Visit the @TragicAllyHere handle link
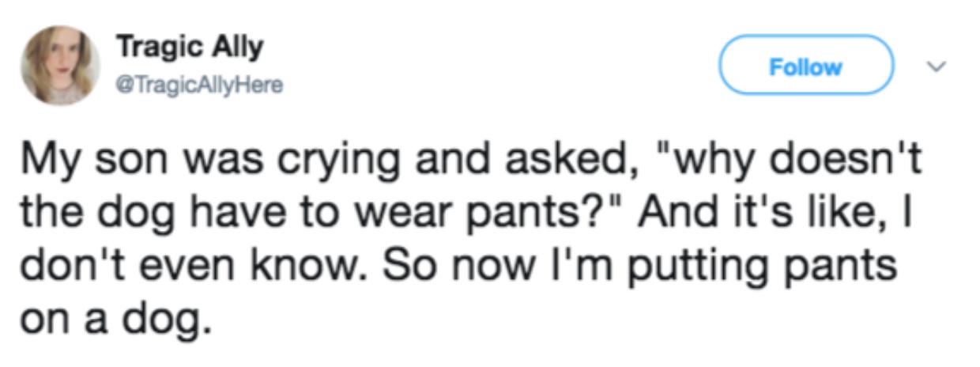This screenshot has height=367, width=980. [198, 84]
